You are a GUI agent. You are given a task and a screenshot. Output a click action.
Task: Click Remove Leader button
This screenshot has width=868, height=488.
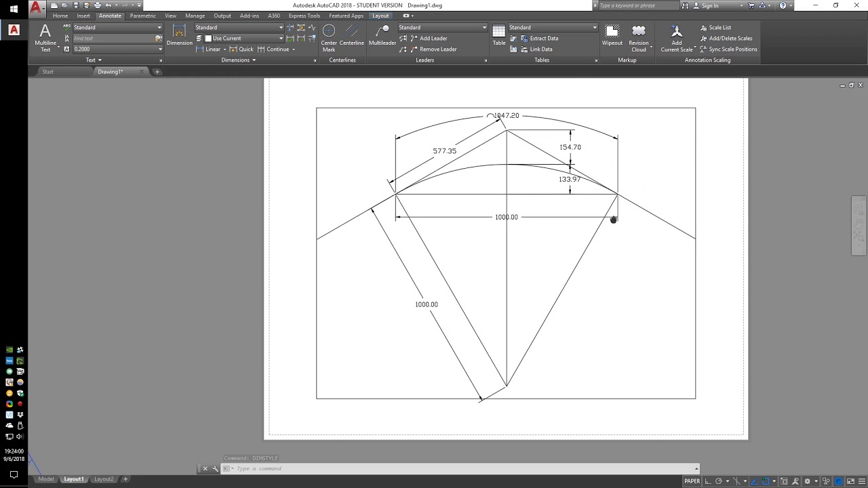(x=432, y=49)
